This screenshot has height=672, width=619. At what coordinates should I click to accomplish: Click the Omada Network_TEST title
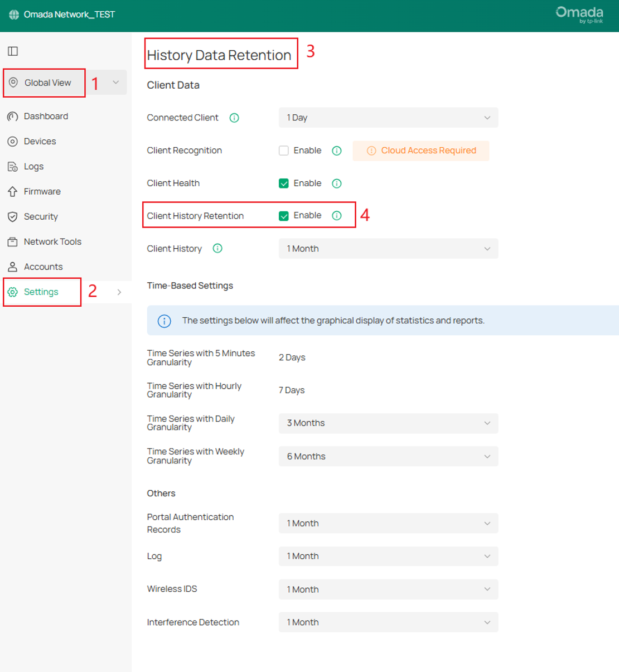coord(69,14)
